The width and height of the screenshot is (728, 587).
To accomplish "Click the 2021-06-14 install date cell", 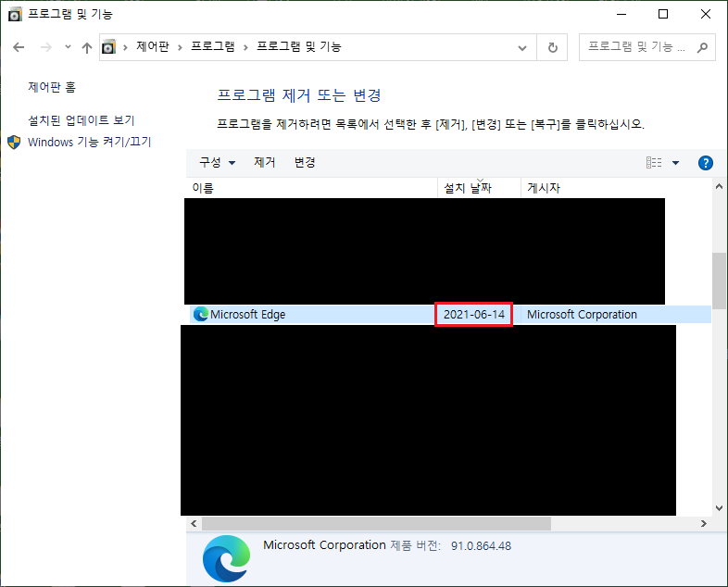I will [474, 315].
